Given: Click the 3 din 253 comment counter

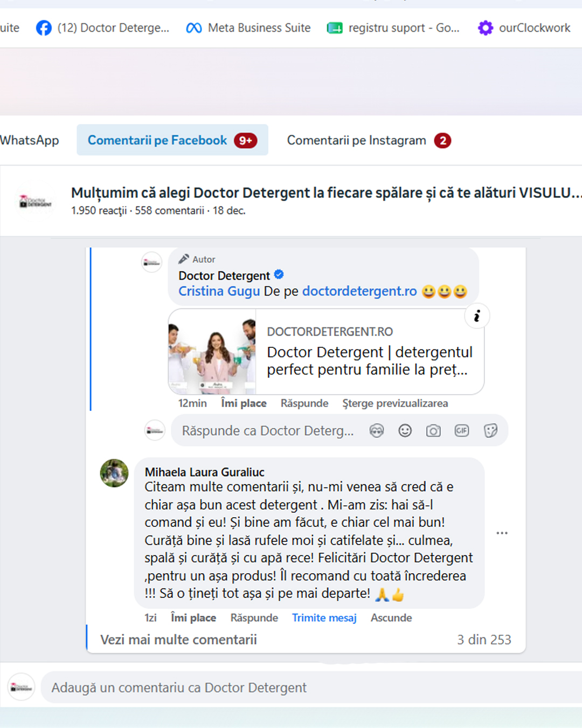Looking at the screenshot, I should coord(484,640).
